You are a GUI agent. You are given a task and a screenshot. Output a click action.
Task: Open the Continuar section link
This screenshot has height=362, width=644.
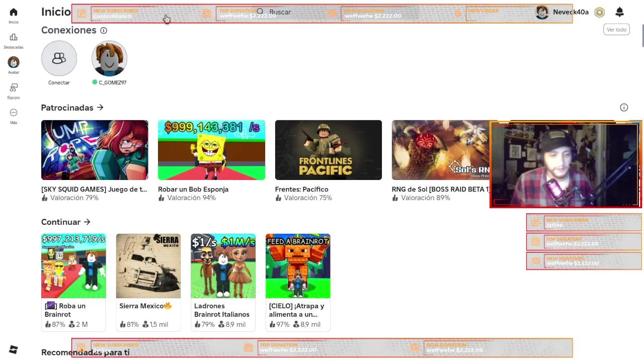(x=65, y=222)
